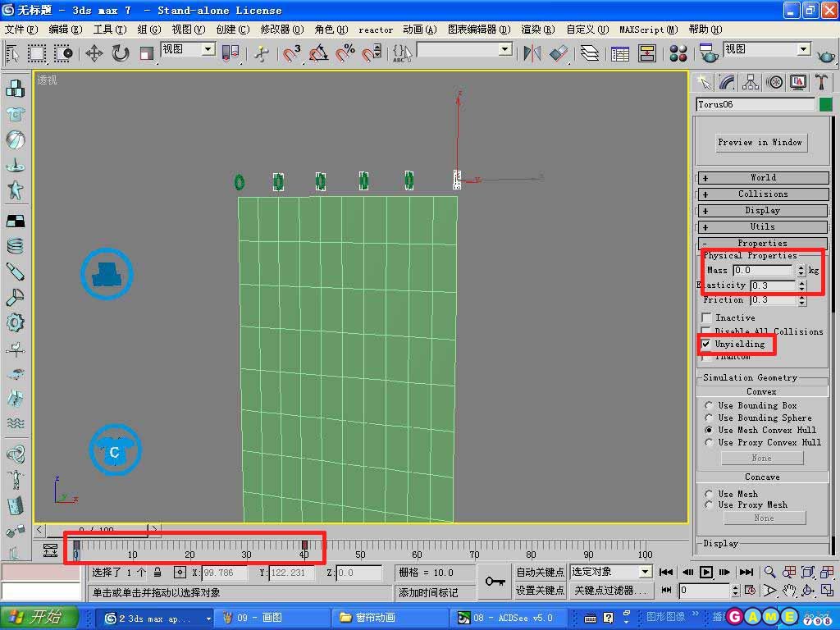Toggle the 自动关键点 button
This screenshot has width=840, height=630.
click(540, 572)
